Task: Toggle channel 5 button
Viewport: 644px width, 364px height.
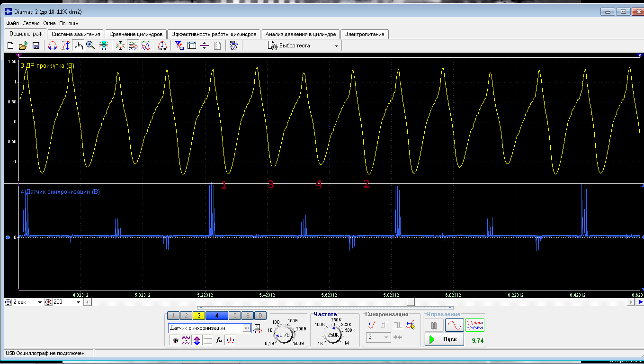Action: 234,315
